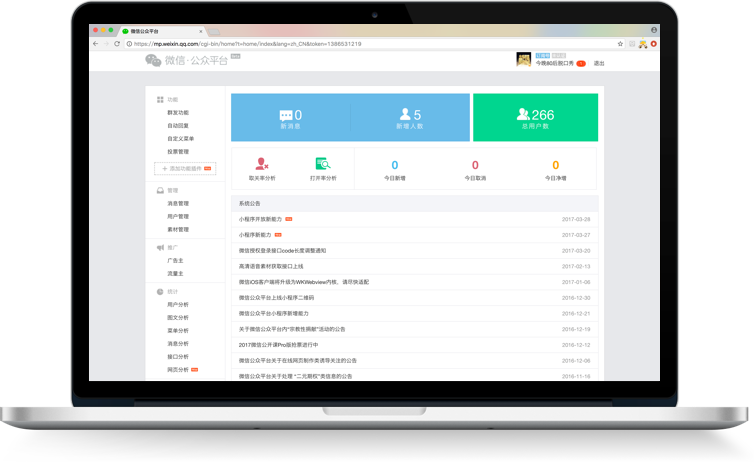Open 流量主 in the sidebar

[x=175, y=274]
